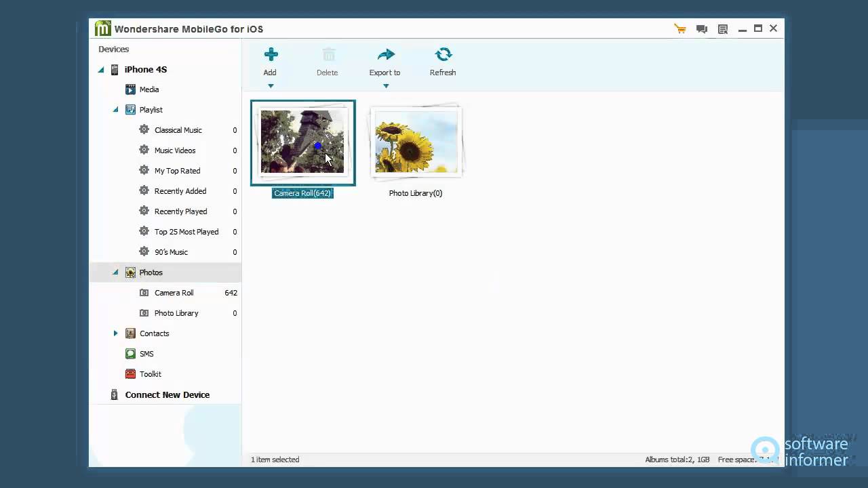Click the Photo Library album thumbnail
The image size is (868, 488).
pyautogui.click(x=416, y=141)
